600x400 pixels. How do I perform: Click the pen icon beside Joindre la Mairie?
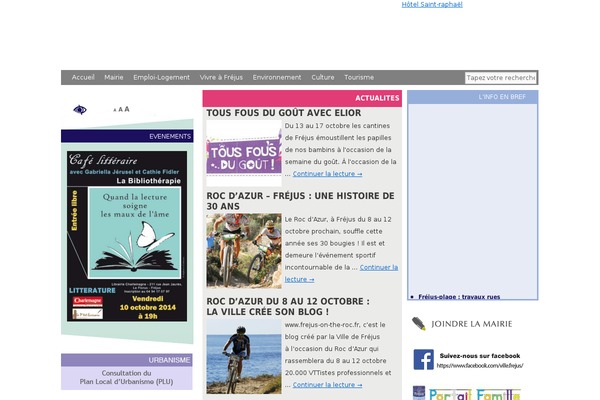419,324
